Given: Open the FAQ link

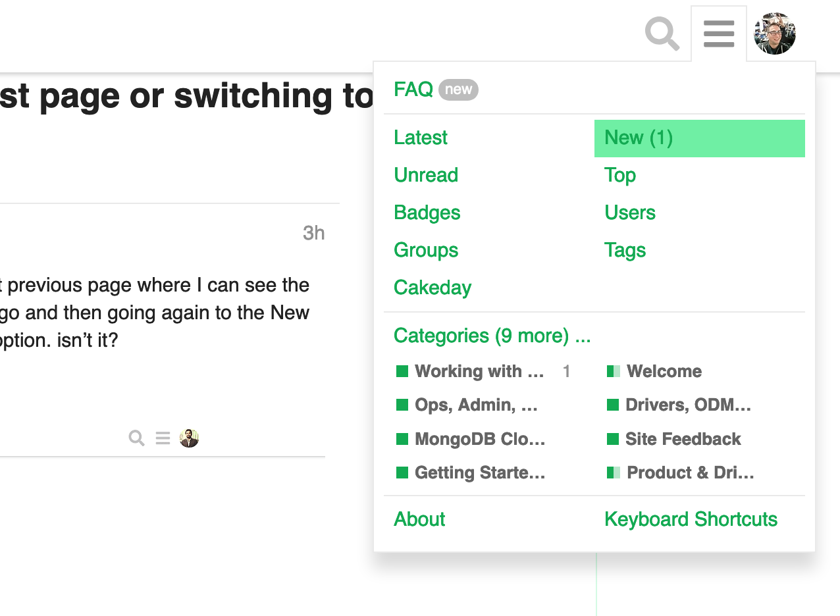Looking at the screenshot, I should click(413, 89).
